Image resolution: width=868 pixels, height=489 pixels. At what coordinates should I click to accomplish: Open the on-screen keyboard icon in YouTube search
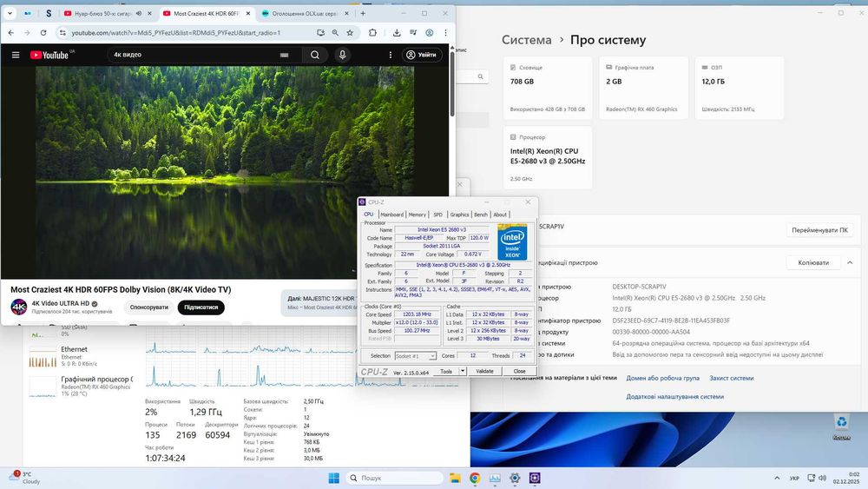pyautogui.click(x=284, y=55)
